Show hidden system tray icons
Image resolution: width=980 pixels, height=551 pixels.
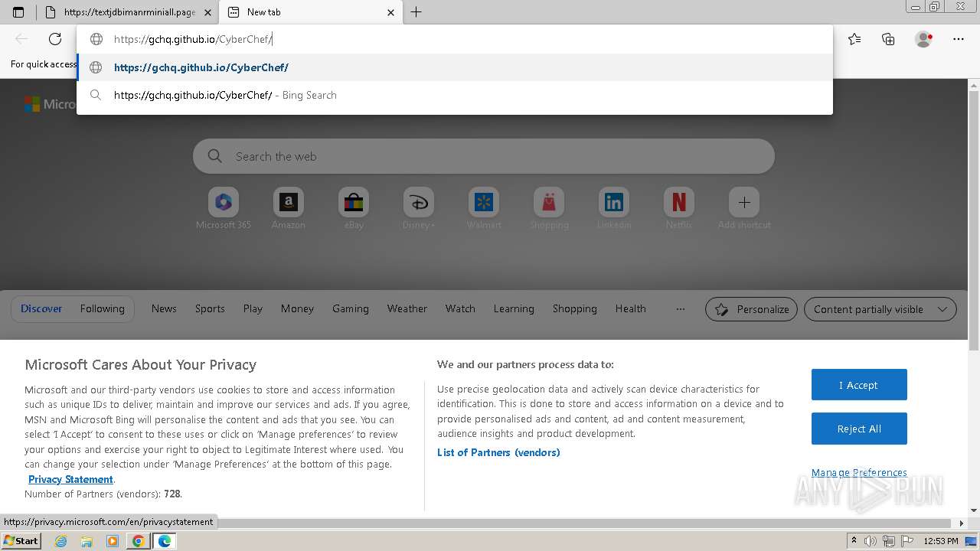[x=854, y=541]
